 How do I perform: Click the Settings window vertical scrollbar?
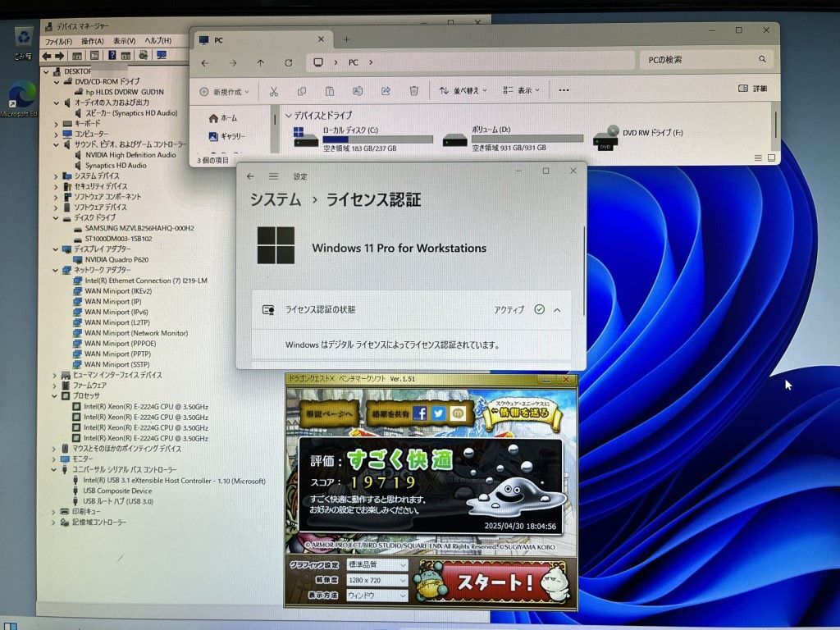tap(583, 271)
